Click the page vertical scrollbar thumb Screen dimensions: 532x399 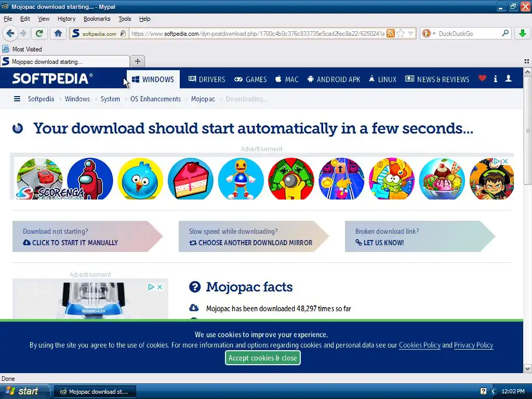coord(527,130)
